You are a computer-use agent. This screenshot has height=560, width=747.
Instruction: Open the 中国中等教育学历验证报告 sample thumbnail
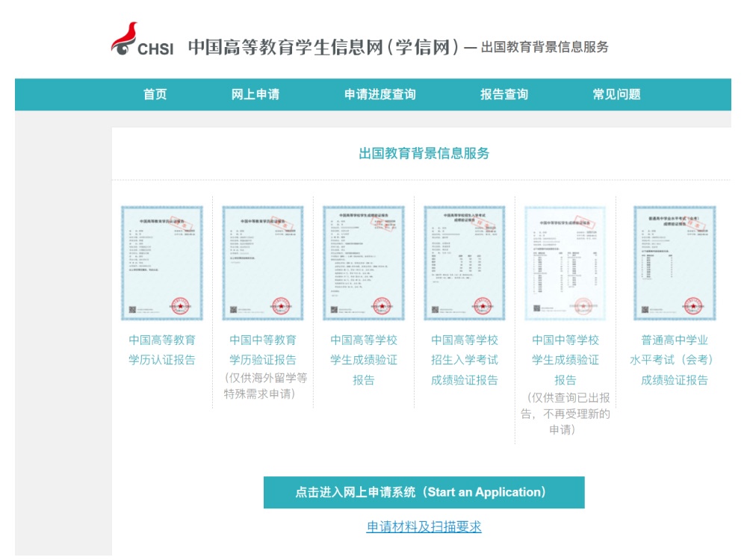coord(263,263)
